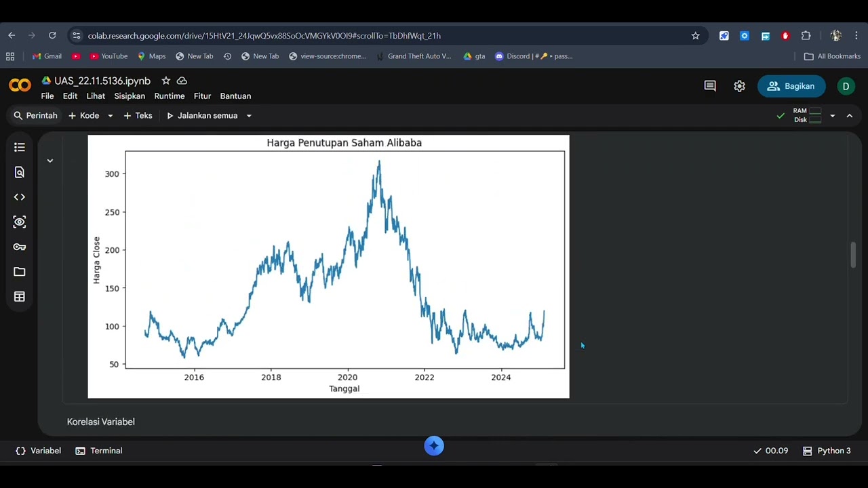Screen dimensions: 868x488
Task: Click the Colab logo
Action: [x=20, y=85]
